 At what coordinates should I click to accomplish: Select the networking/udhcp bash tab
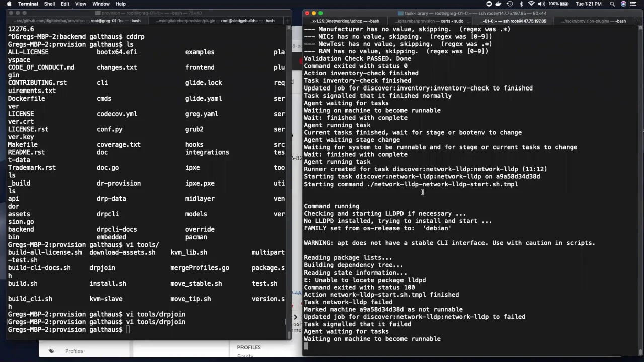point(346,21)
